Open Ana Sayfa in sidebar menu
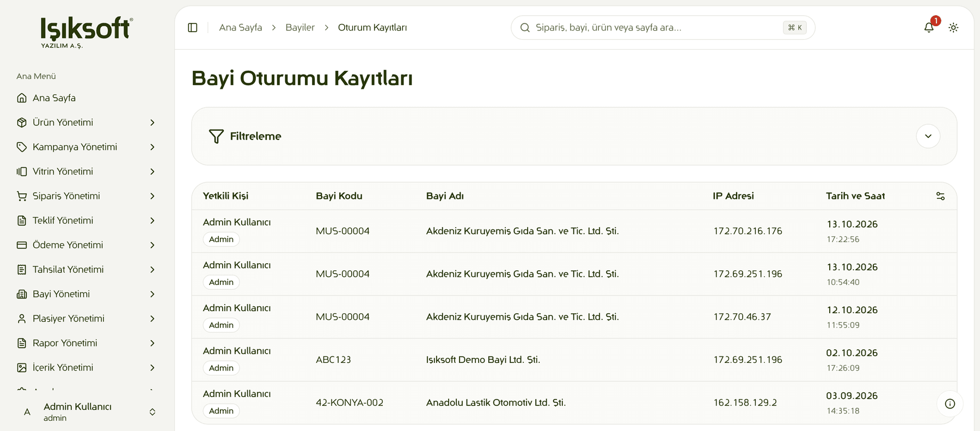 [87, 98]
